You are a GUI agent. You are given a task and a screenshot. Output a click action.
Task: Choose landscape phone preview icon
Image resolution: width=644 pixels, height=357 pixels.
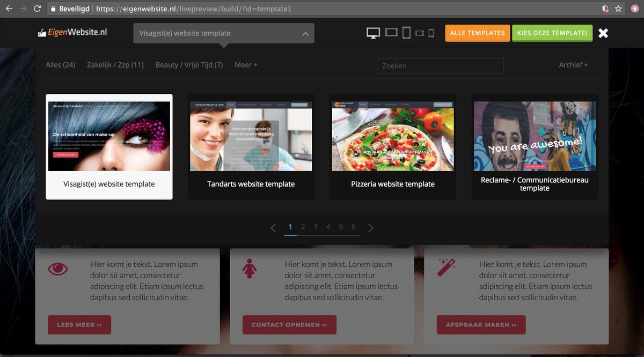point(420,33)
